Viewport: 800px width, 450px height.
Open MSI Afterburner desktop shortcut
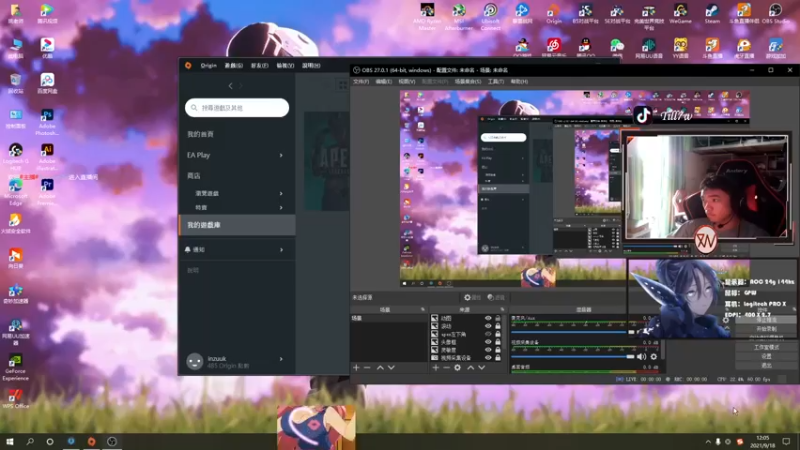pyautogui.click(x=459, y=16)
